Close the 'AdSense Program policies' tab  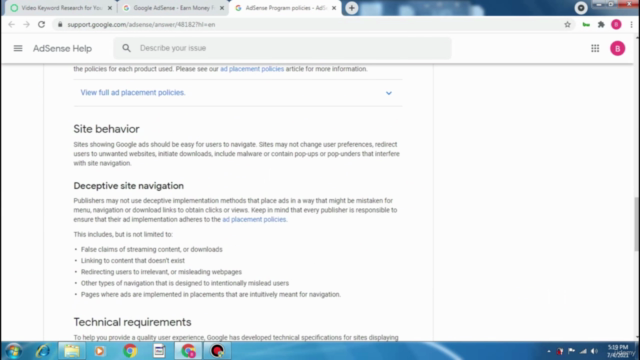[334, 8]
